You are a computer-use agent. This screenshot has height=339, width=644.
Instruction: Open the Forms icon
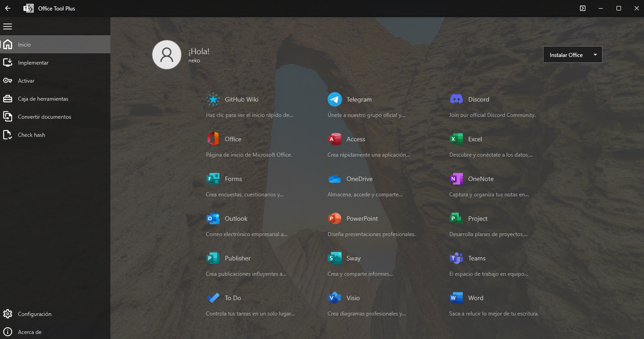(213, 178)
